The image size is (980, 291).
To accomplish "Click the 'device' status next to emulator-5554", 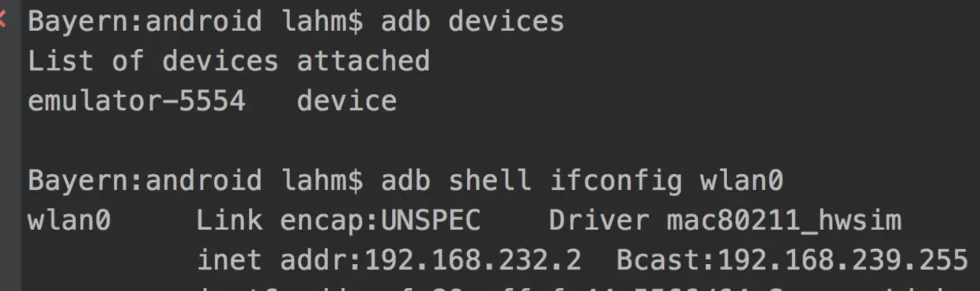I will click(346, 101).
